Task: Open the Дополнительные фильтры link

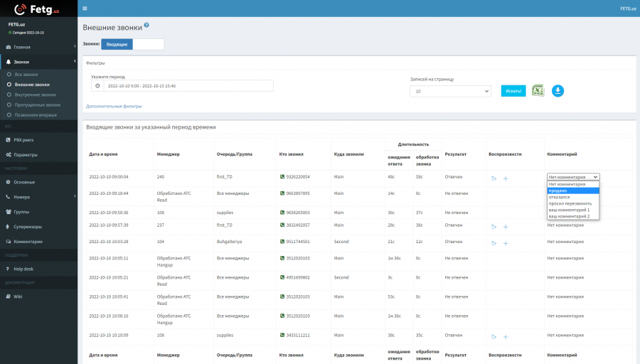Action: [x=114, y=106]
